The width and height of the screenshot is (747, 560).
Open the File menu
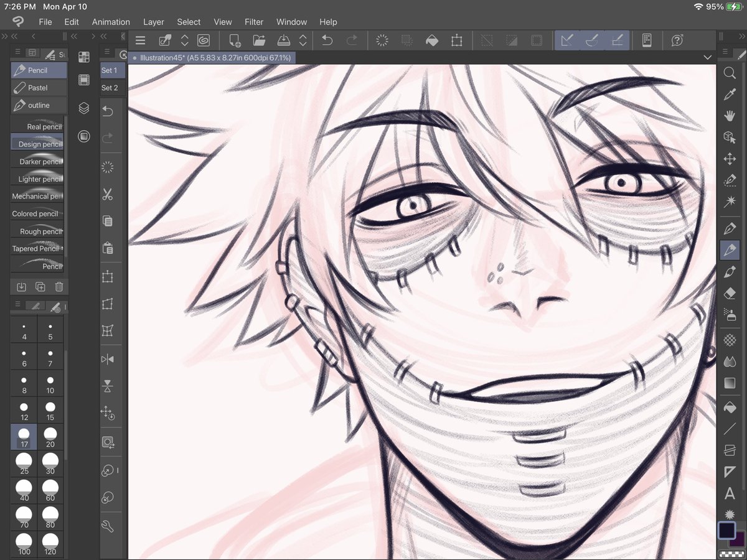coord(45,22)
